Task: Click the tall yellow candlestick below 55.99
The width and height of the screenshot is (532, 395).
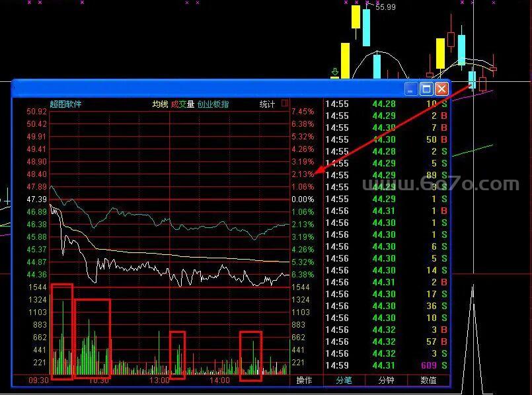Action: coord(356,17)
